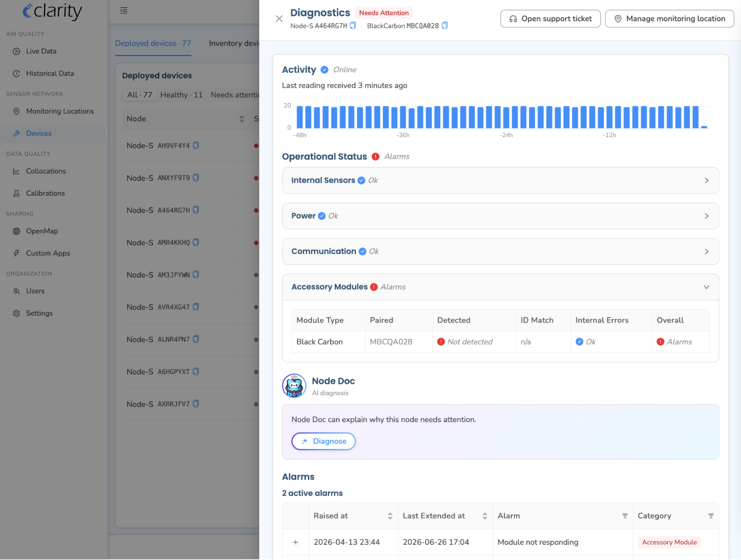Go to the Clarity logo home
This screenshot has height=560, width=741.
click(52, 12)
